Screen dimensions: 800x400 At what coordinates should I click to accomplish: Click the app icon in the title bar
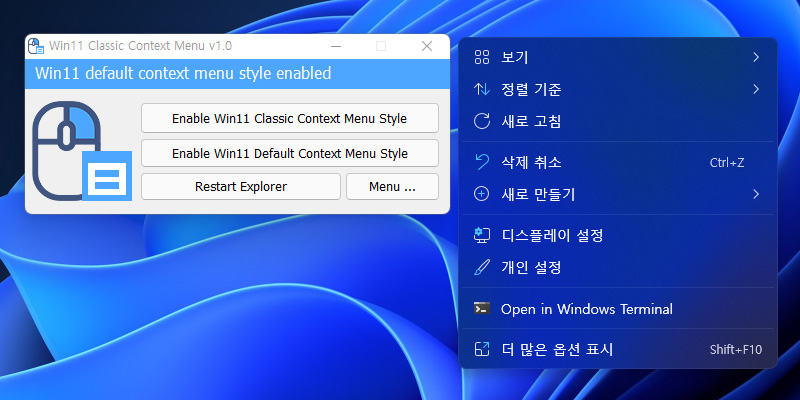coord(36,46)
